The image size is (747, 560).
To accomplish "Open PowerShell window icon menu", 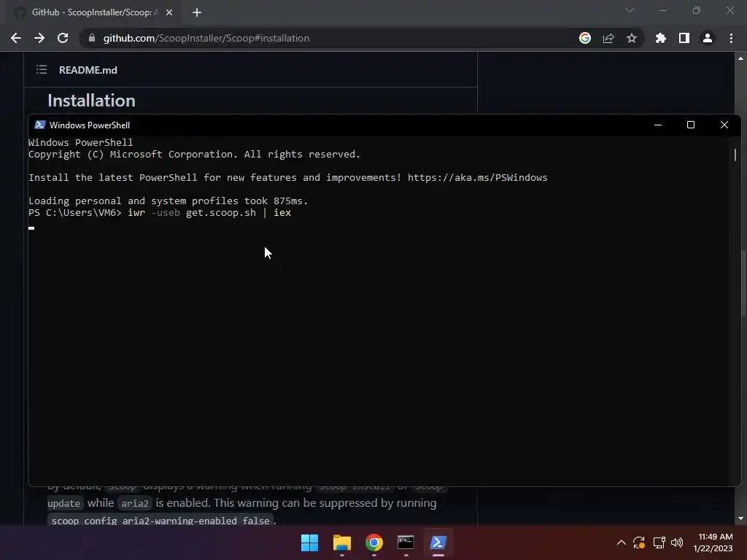I will point(40,125).
